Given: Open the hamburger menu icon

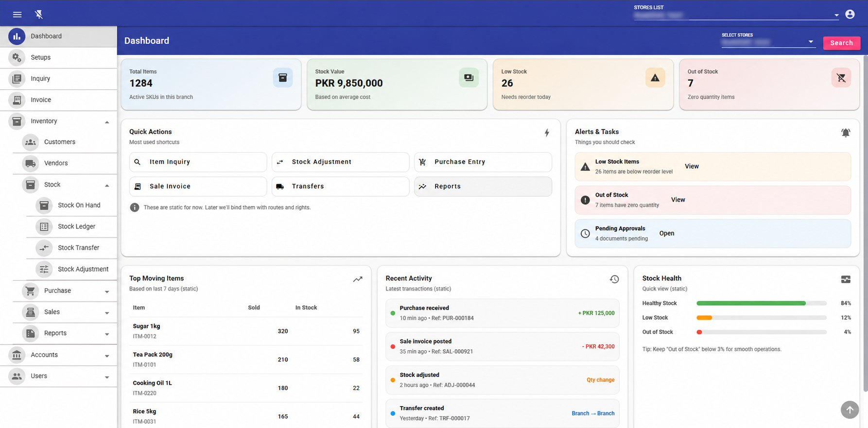Looking at the screenshot, I should (x=17, y=15).
